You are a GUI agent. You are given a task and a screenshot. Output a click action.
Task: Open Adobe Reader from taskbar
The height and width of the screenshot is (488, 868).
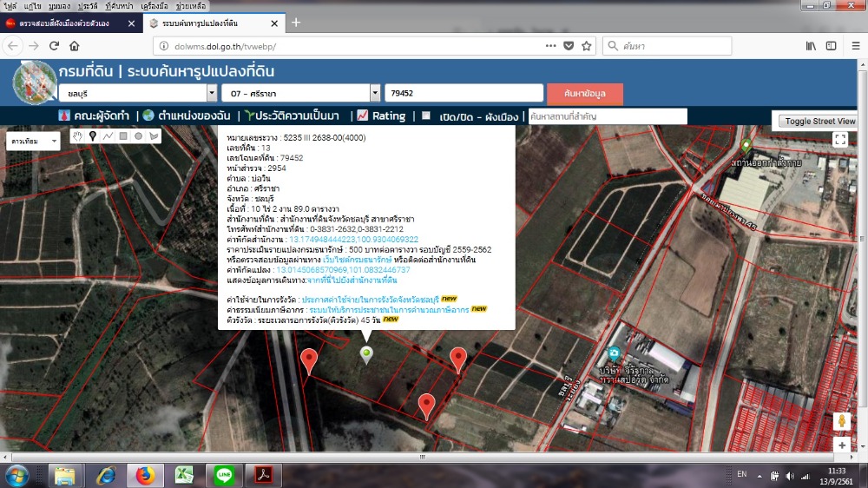[x=263, y=475]
